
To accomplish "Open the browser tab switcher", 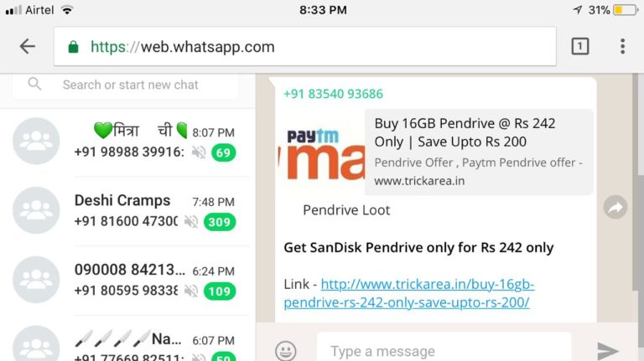I will click(580, 46).
